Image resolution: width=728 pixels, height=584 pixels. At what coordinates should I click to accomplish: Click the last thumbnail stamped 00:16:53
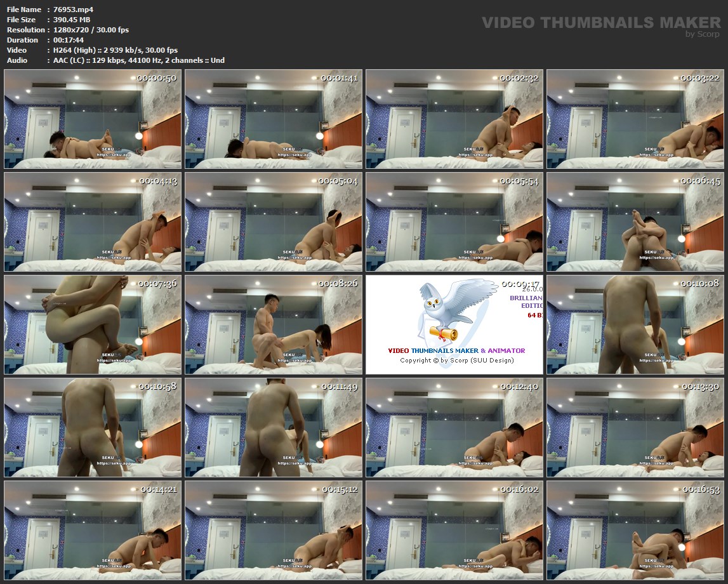pos(635,530)
